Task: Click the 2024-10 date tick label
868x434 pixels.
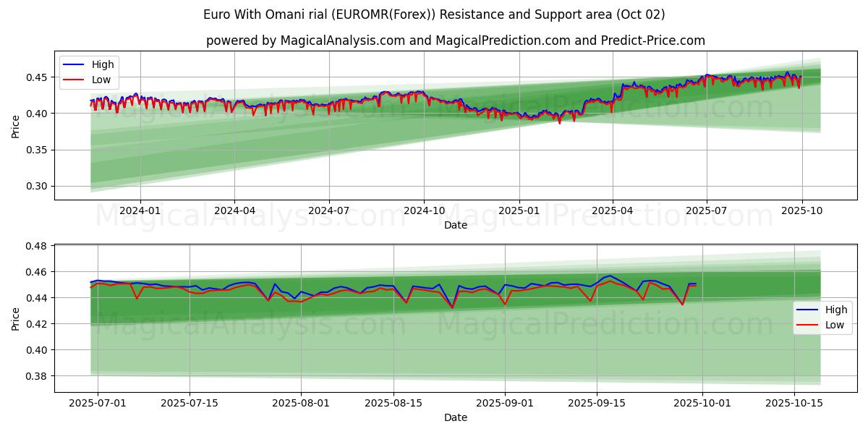Action: [x=424, y=211]
